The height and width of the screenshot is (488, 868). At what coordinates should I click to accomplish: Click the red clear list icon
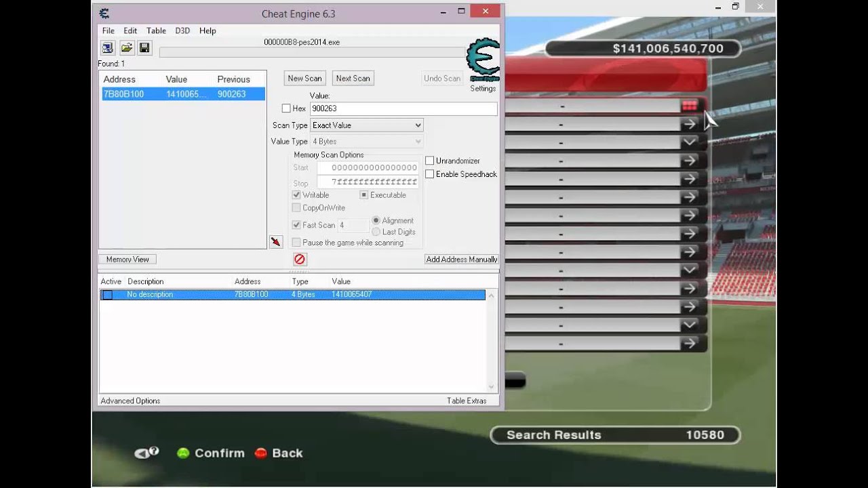point(300,259)
